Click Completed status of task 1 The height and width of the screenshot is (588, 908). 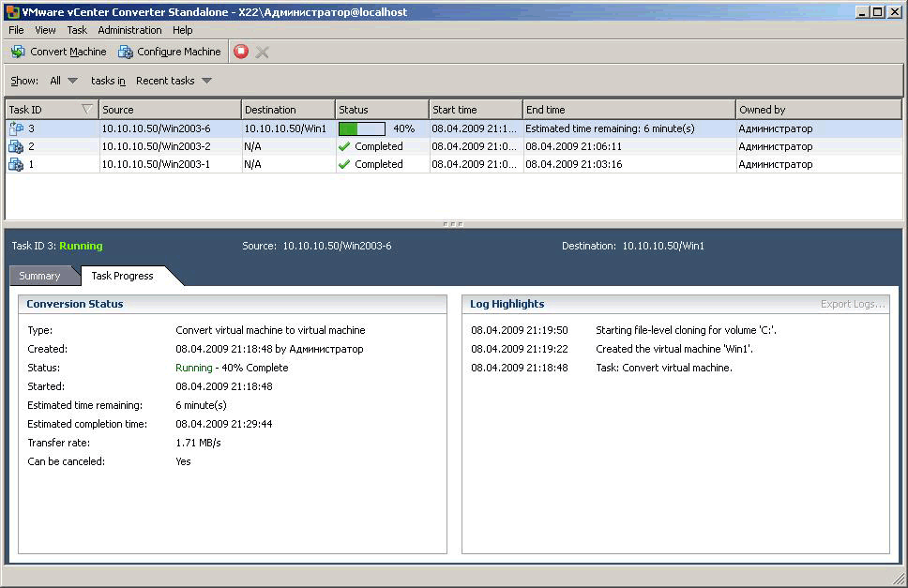click(x=379, y=164)
